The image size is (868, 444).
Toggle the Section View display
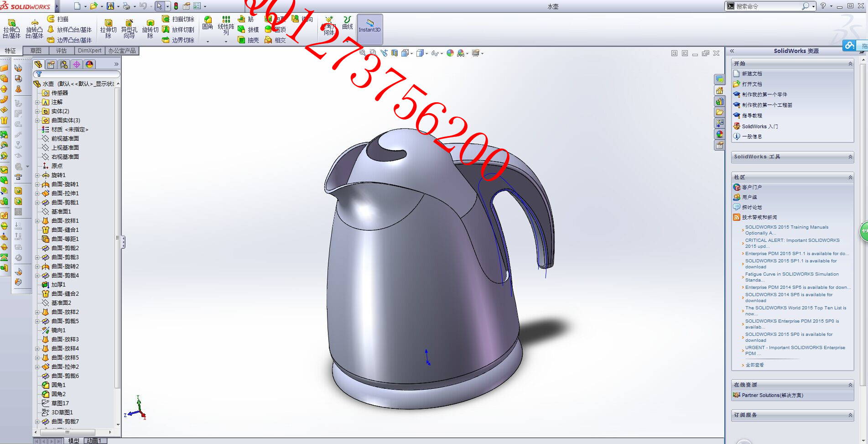(x=394, y=53)
